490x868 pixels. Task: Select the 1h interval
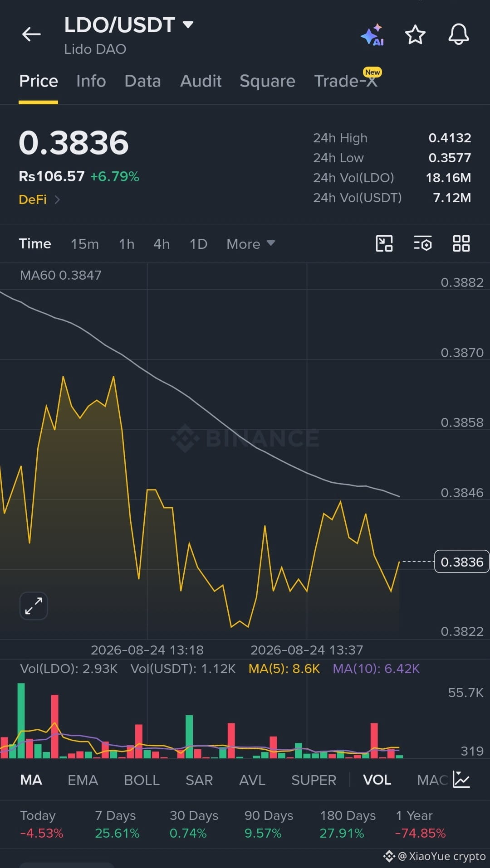pos(127,244)
